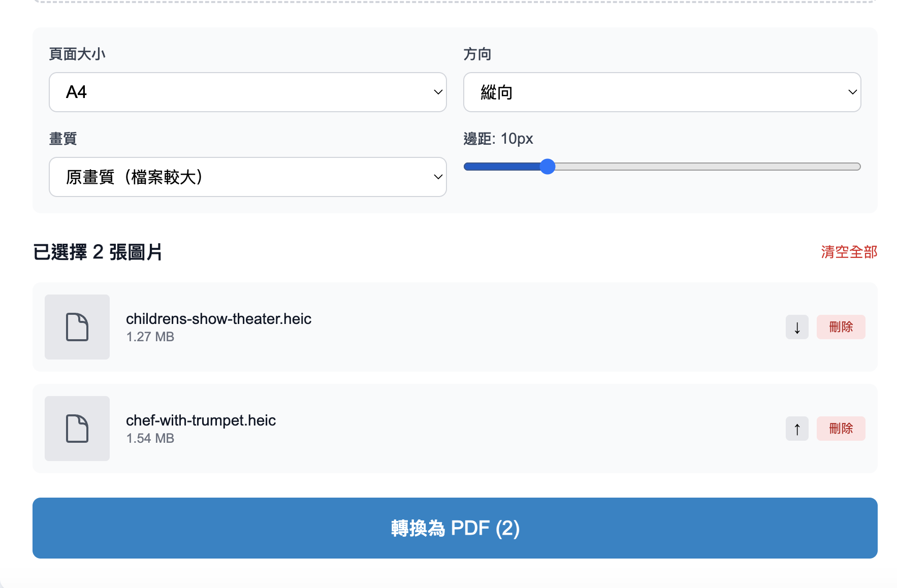This screenshot has height=588, width=897.
Task: Click the blue slider handle
Action: [548, 167]
